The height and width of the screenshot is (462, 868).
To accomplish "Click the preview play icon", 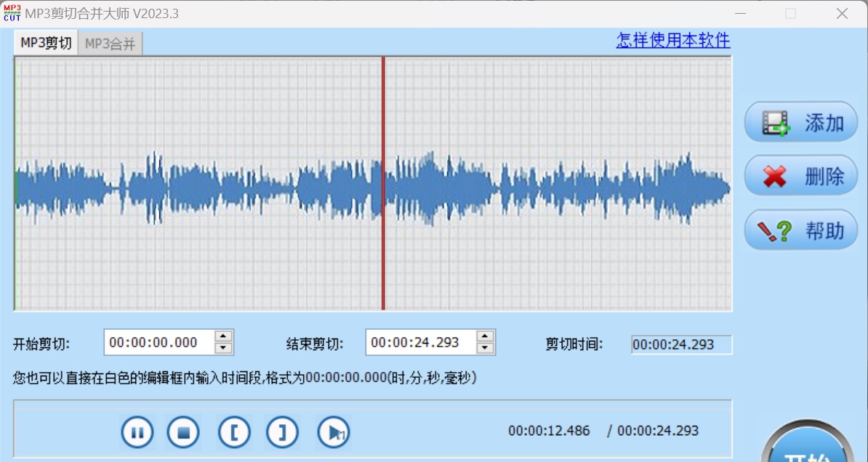I will [332, 431].
